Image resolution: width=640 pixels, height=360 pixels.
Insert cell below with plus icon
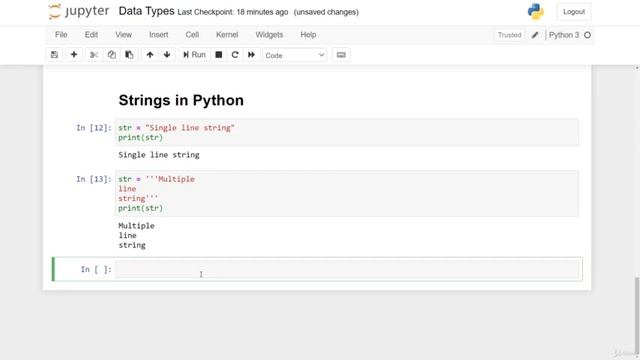point(74,55)
